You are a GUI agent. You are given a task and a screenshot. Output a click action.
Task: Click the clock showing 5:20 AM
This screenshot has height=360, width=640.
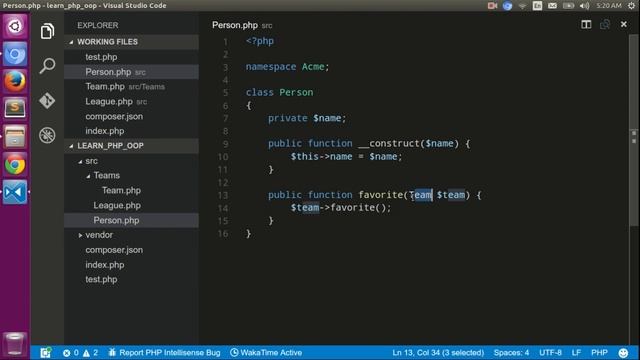[609, 5]
